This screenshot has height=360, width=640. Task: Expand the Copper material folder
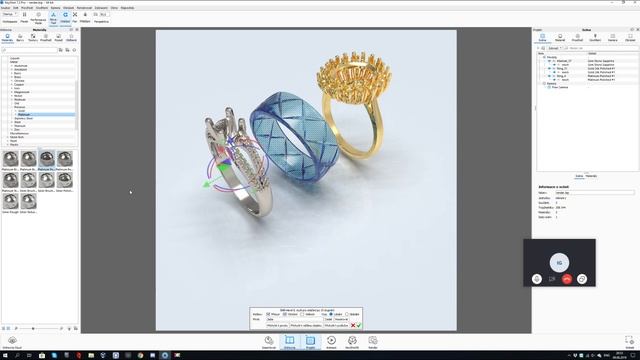(x=11, y=84)
